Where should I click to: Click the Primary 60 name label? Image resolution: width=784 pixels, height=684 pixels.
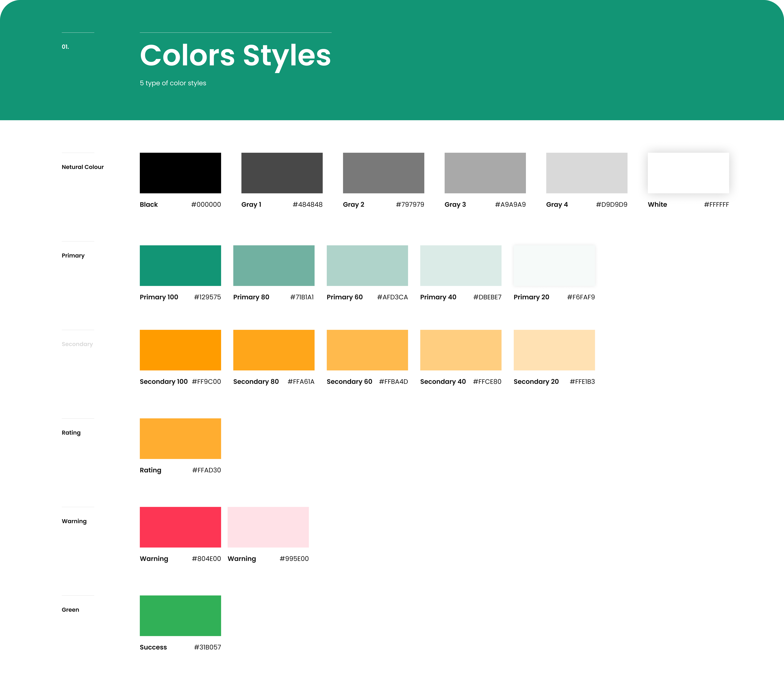pos(345,297)
